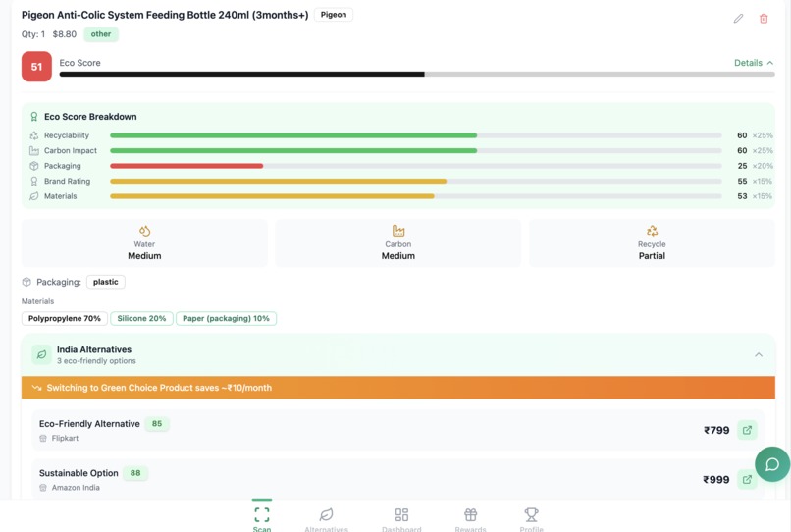Screen dimensions: 791x532
Task: Open the chat bubble button
Action: (x=772, y=464)
